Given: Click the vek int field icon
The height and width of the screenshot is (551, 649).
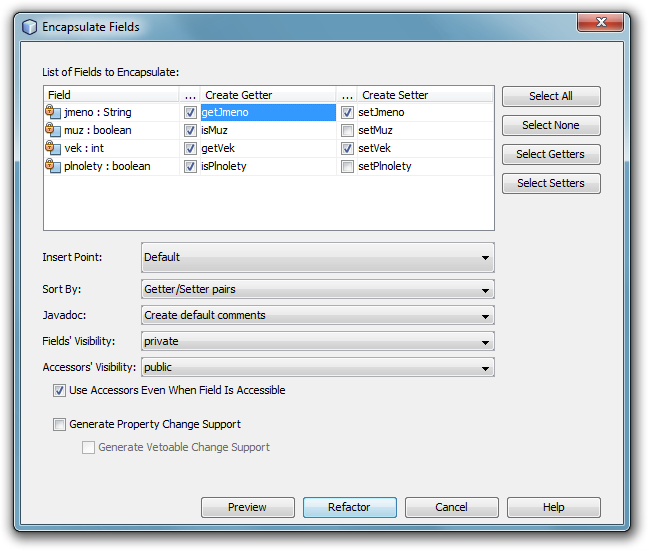Looking at the screenshot, I should pyautogui.click(x=53, y=148).
